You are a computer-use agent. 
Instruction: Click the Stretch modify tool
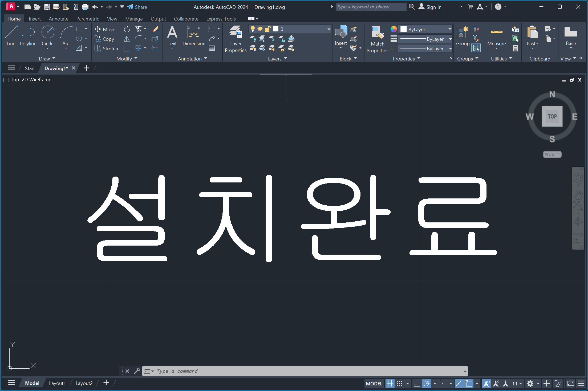[106, 48]
